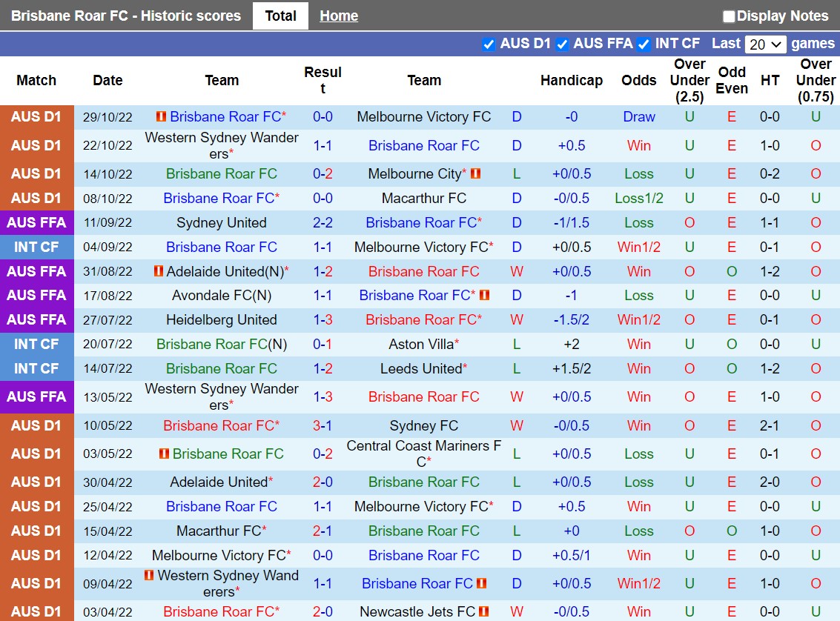
Task: Uncheck the AUS FFA filter
Action: click(562, 44)
